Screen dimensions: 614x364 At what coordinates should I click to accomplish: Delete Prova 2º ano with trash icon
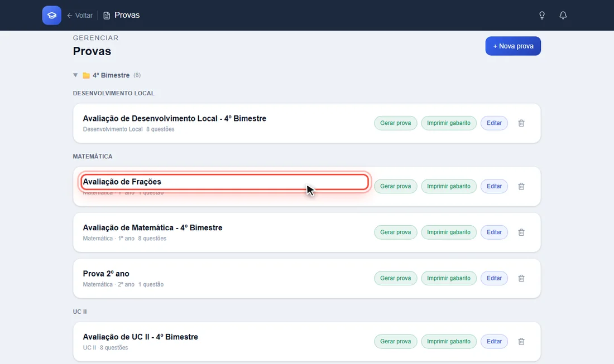521,278
